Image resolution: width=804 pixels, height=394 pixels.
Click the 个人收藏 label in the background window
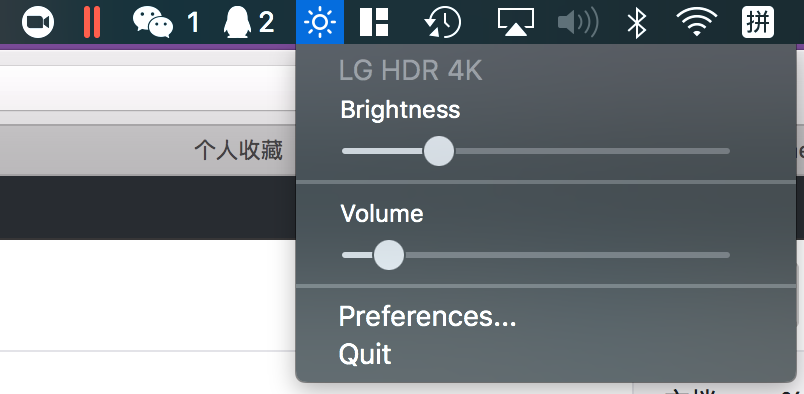238,150
